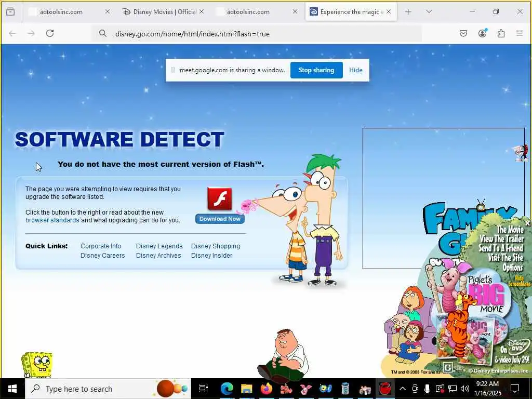
Task: Click View The Trailer in Piglet ad
Action: (x=501, y=239)
